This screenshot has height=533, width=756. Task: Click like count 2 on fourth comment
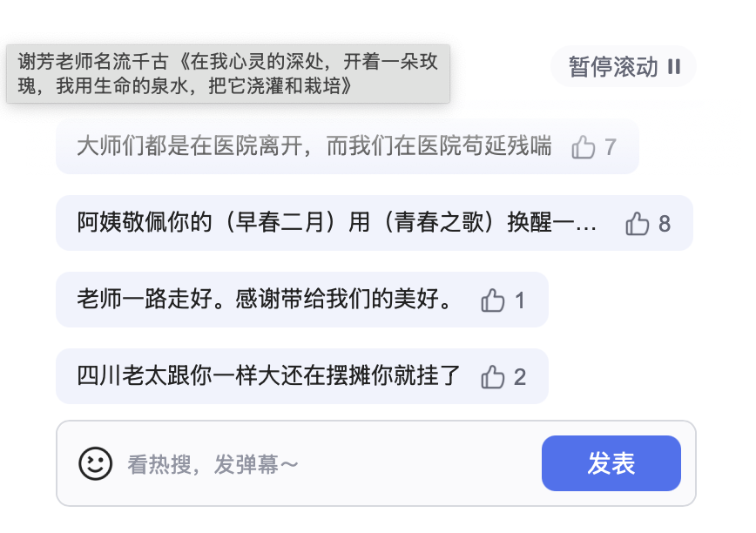coord(520,377)
